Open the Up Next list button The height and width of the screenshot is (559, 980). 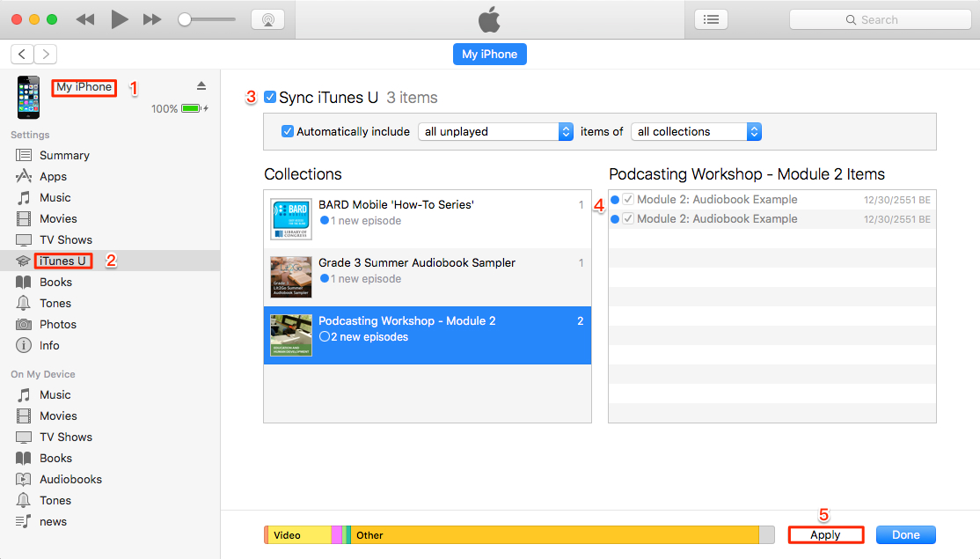point(712,19)
